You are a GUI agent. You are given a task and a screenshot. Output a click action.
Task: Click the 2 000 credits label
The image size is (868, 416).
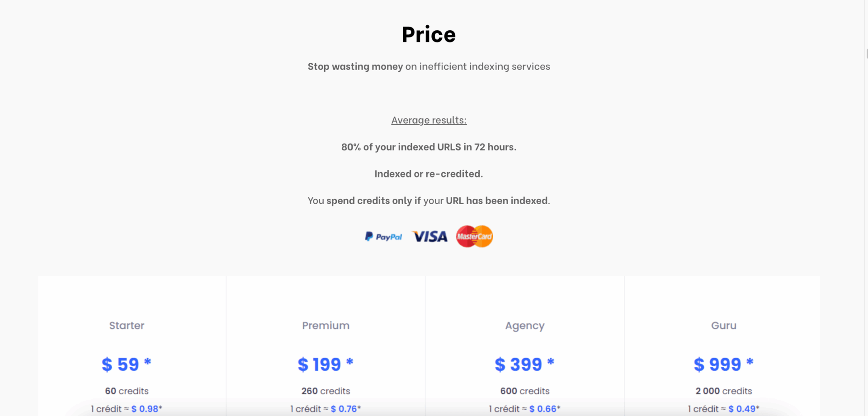(724, 391)
